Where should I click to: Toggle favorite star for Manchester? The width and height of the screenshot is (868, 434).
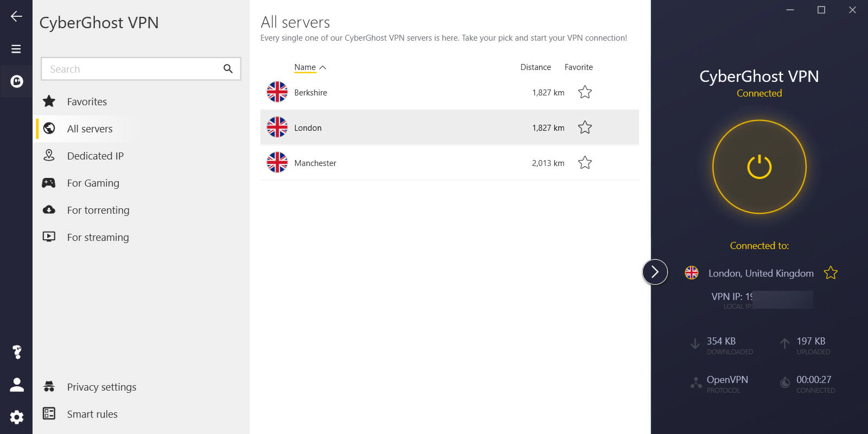click(585, 163)
